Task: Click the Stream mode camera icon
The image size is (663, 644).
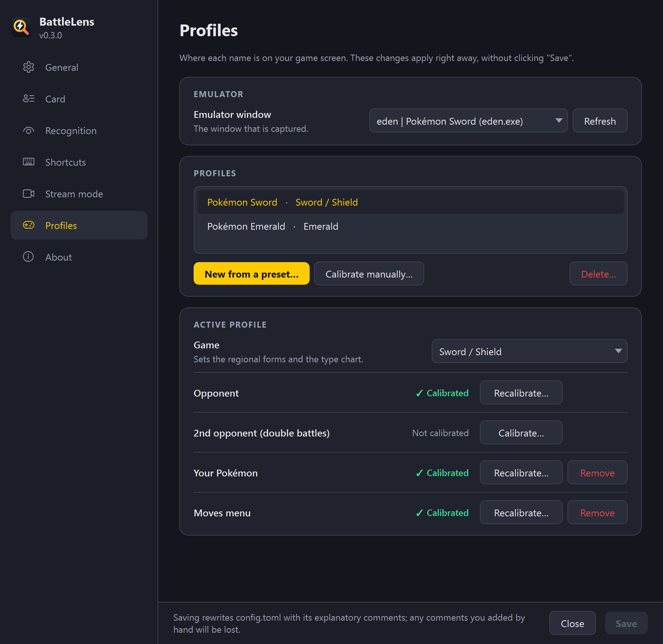Action: 29,194
